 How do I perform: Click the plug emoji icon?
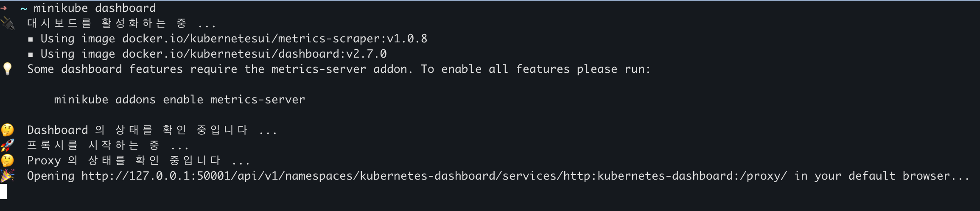pyautogui.click(x=7, y=23)
